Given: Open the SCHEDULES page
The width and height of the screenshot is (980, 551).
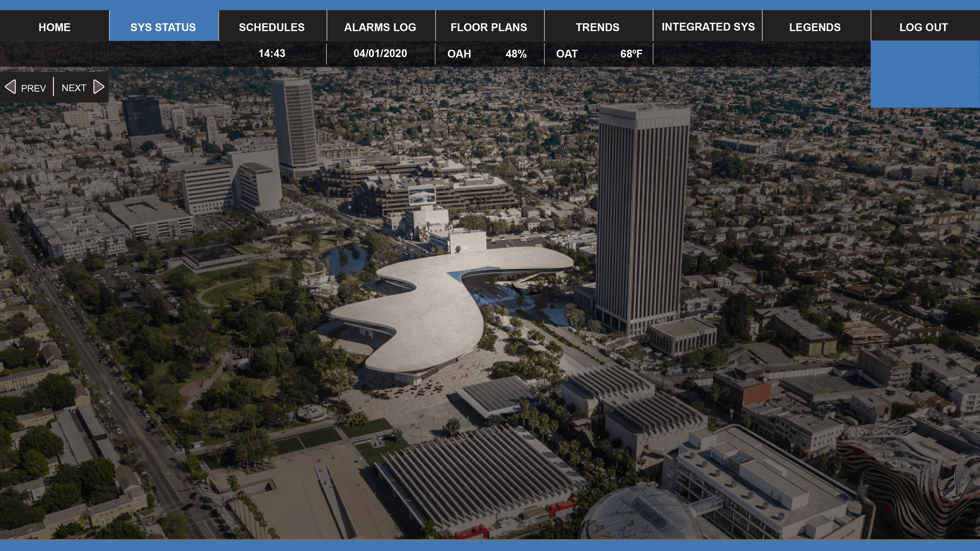Looking at the screenshot, I should [272, 27].
